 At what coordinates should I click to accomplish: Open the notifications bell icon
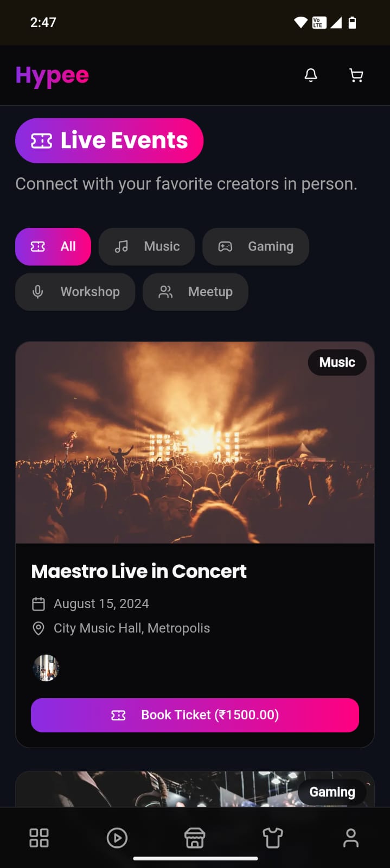[311, 75]
